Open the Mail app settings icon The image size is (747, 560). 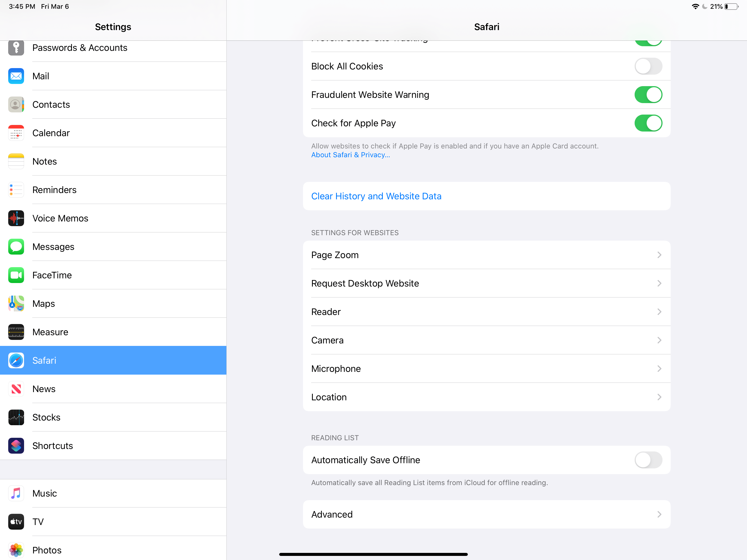(x=16, y=76)
